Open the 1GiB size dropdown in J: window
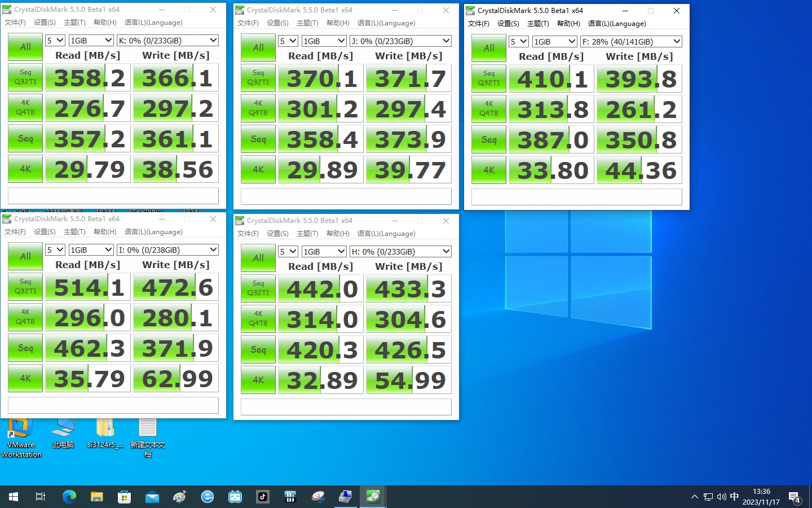This screenshot has height=508, width=812. pyautogui.click(x=324, y=41)
